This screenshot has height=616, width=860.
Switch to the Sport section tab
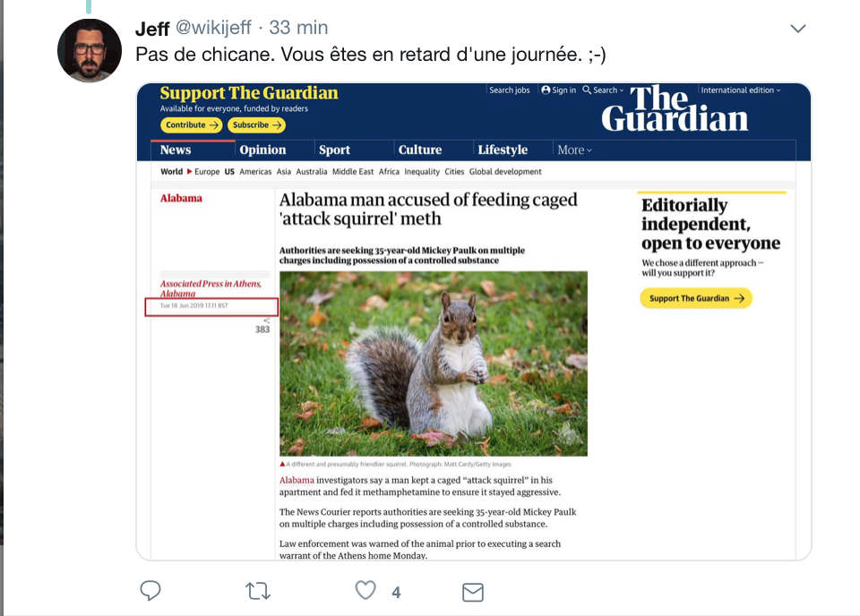[334, 150]
